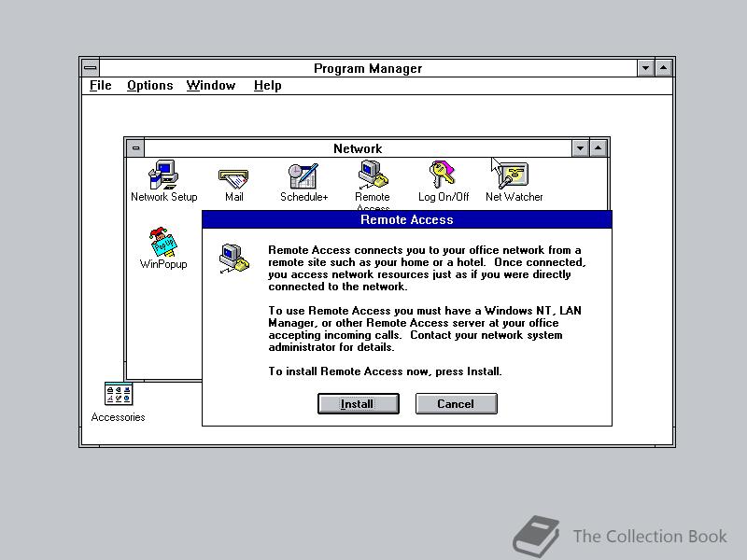
Task: Open the Network window control menu box
Action: (135, 148)
